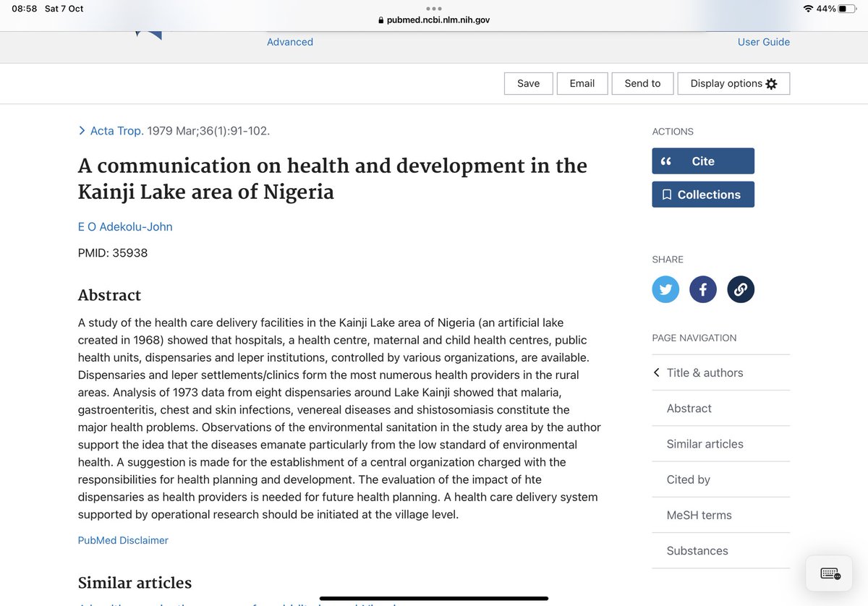Open the Advanced search link
This screenshot has width=868, height=606.
pos(290,42)
